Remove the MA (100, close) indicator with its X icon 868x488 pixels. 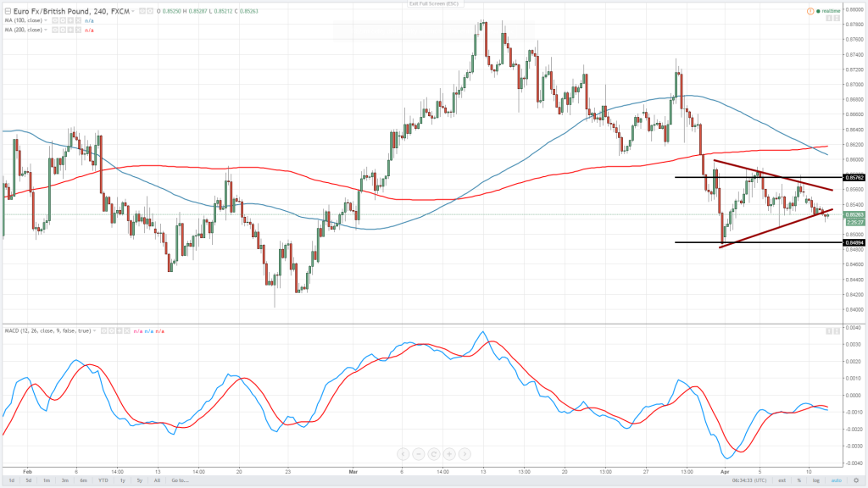(x=78, y=20)
